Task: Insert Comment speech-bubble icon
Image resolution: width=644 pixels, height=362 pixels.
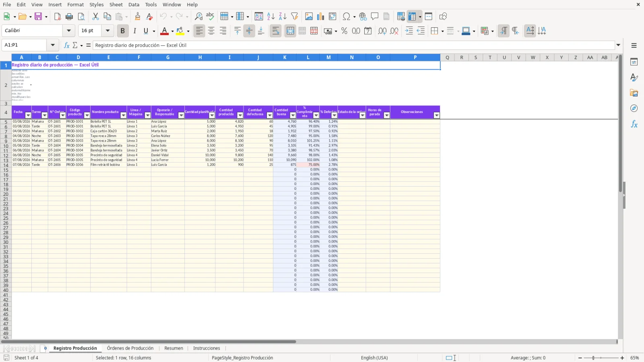Action: [x=375, y=16]
